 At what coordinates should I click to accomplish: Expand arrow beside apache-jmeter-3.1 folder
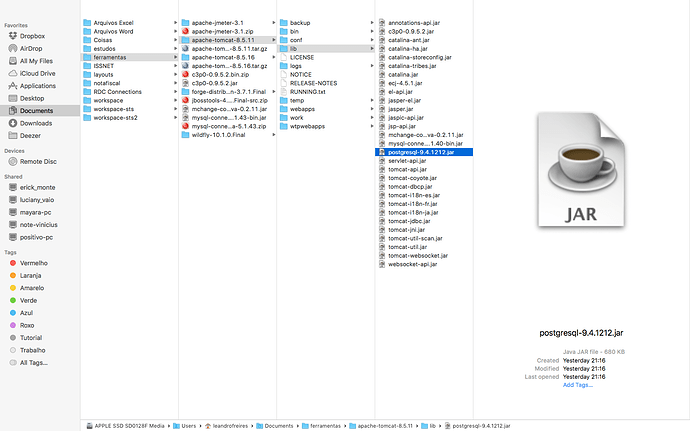coord(273,22)
